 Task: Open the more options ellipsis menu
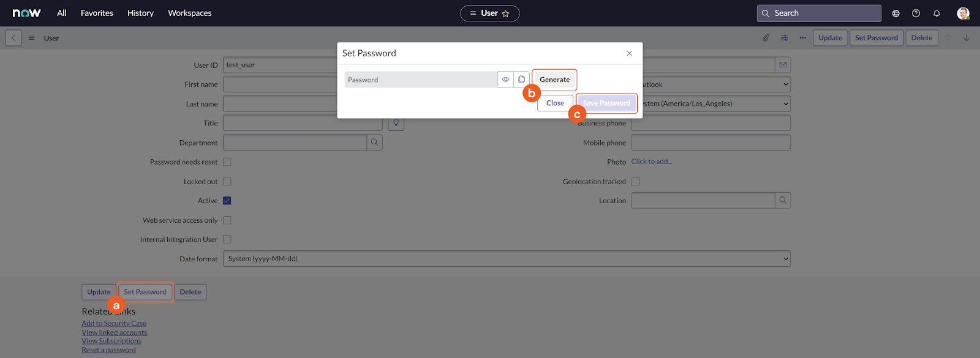(x=802, y=38)
